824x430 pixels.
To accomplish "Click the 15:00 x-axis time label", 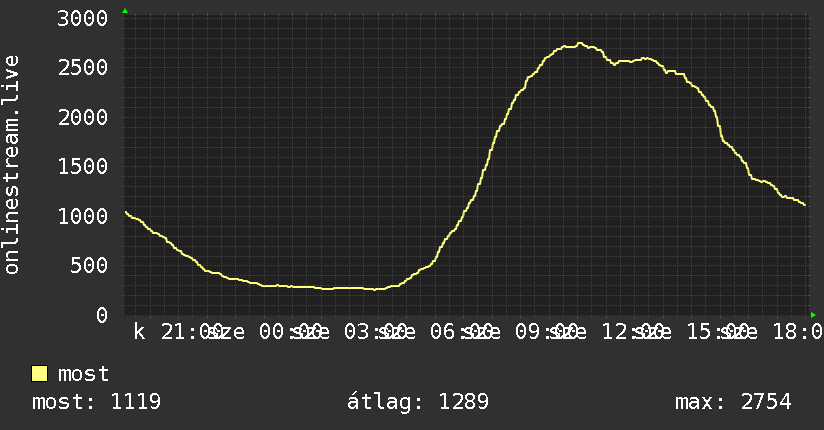I will (718, 332).
